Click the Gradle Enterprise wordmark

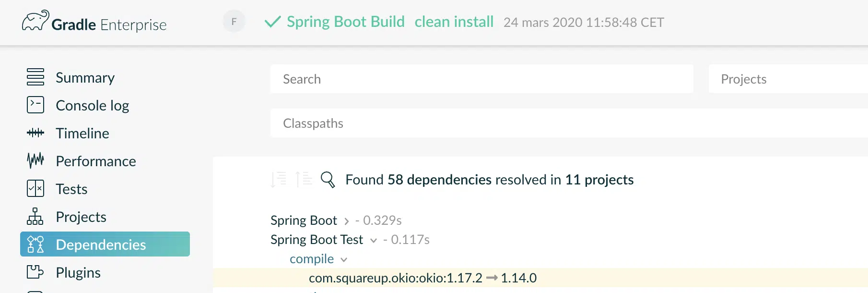[109, 24]
